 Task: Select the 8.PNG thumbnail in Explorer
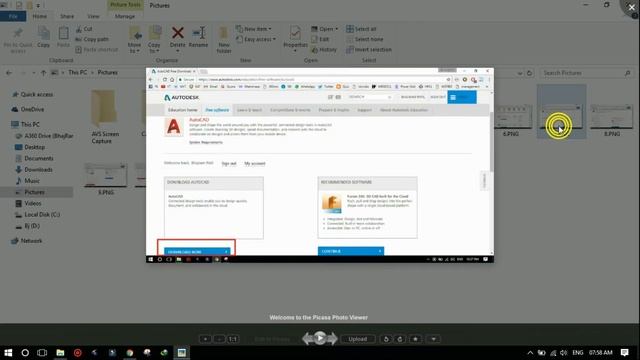(611, 119)
